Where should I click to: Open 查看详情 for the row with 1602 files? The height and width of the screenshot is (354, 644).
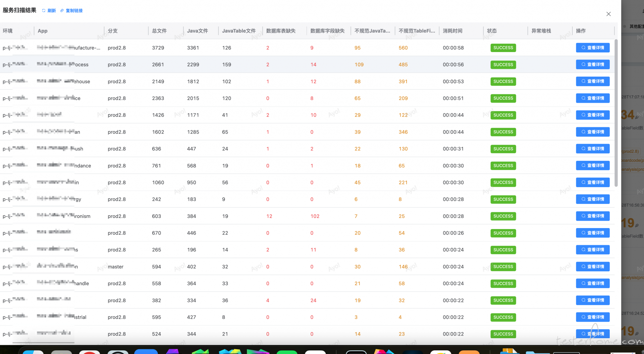[x=593, y=132]
